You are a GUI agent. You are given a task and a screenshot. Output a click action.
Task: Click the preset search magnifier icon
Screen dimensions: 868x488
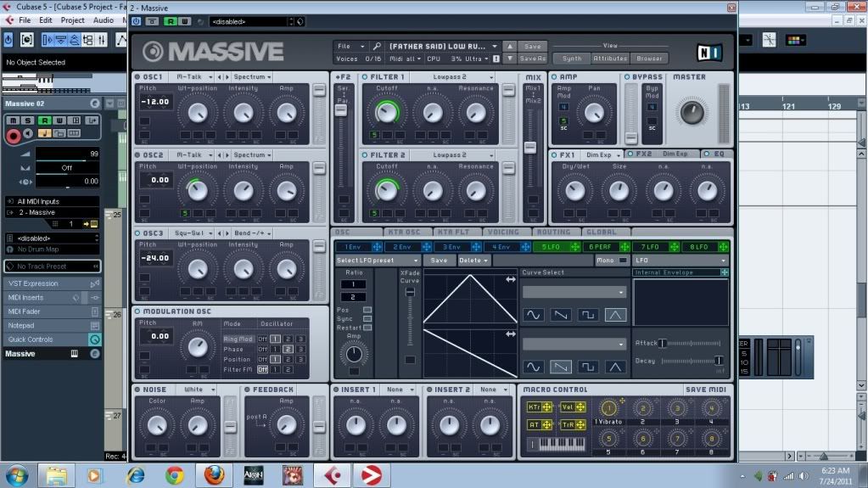377,46
